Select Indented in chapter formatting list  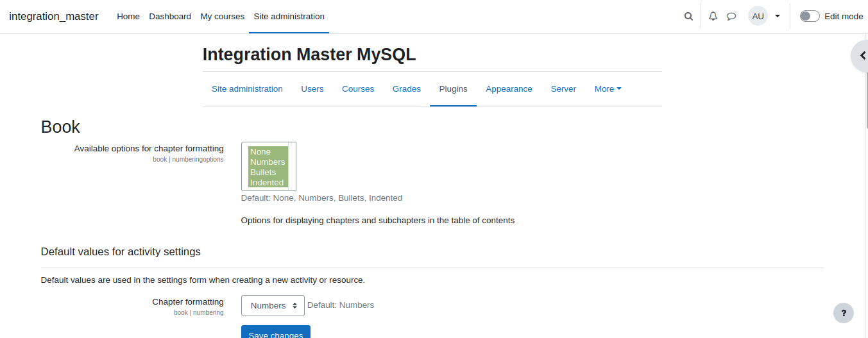pyautogui.click(x=268, y=183)
